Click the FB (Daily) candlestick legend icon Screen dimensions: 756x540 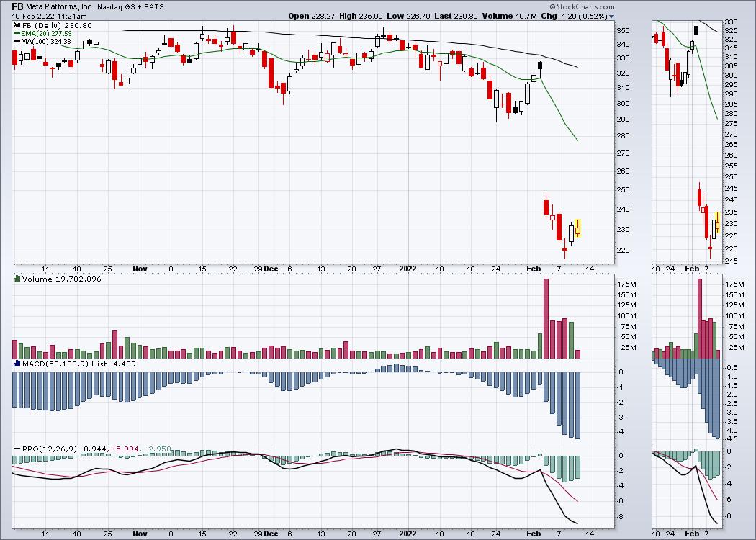pos(17,24)
